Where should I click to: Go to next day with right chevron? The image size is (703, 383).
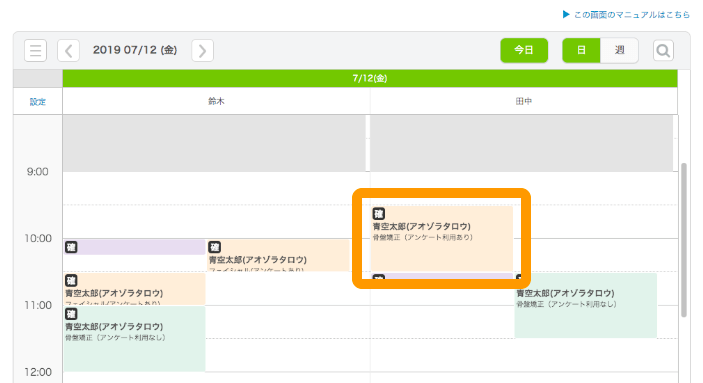click(202, 50)
